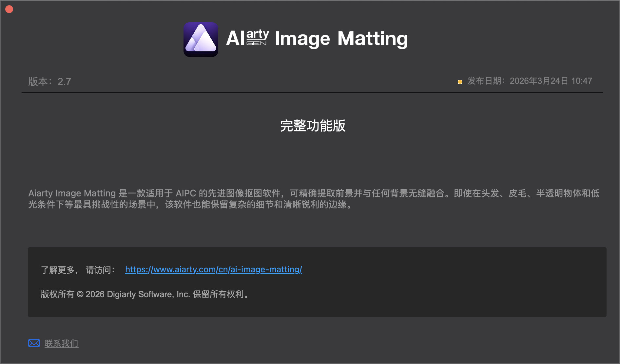The height and width of the screenshot is (364, 620).
Task: Click the envelope mail icon
Action: (34, 343)
